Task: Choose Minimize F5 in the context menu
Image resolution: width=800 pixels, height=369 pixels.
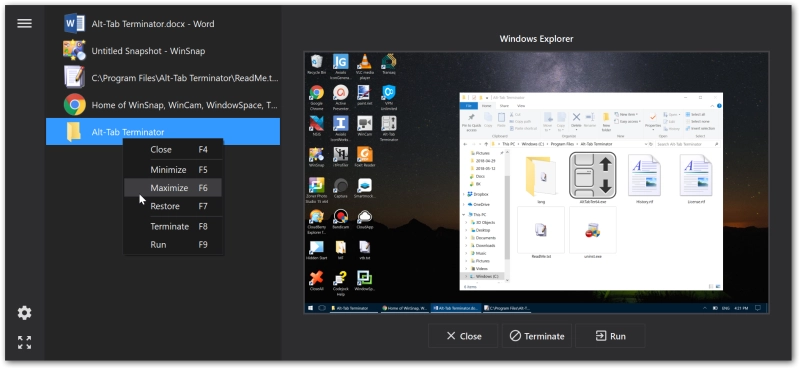Action: coord(173,169)
